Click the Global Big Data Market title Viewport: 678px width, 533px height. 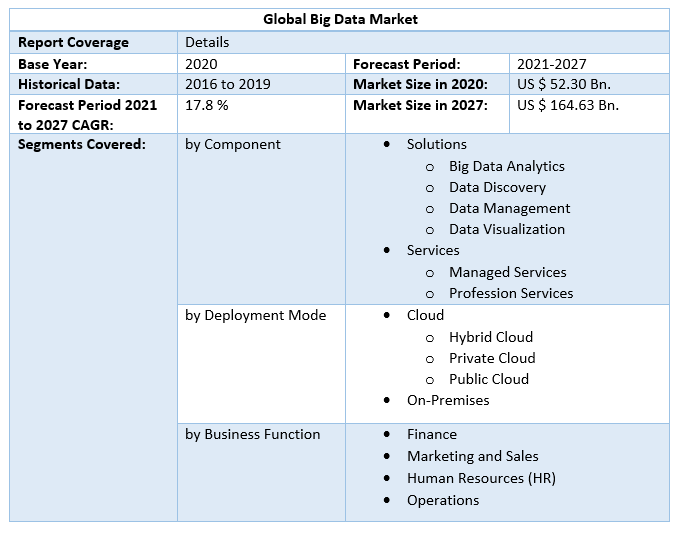(x=340, y=19)
